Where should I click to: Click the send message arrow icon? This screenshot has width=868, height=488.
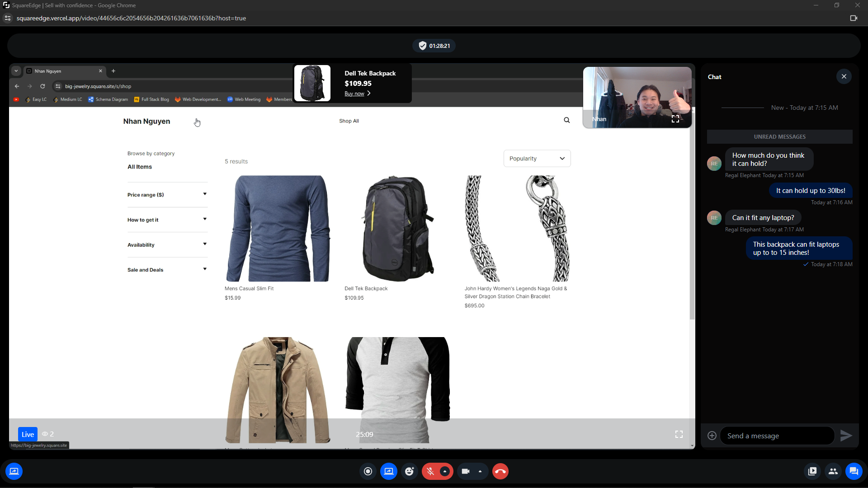click(846, 436)
